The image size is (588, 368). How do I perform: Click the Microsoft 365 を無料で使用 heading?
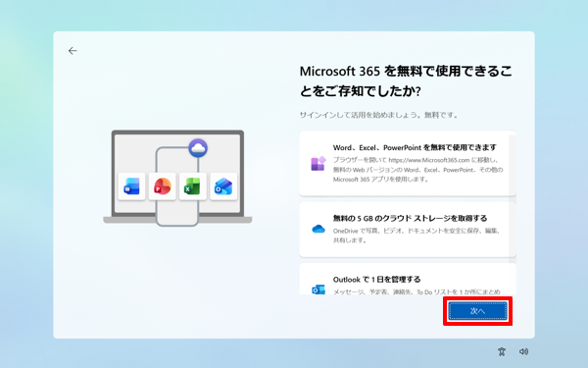(x=406, y=81)
